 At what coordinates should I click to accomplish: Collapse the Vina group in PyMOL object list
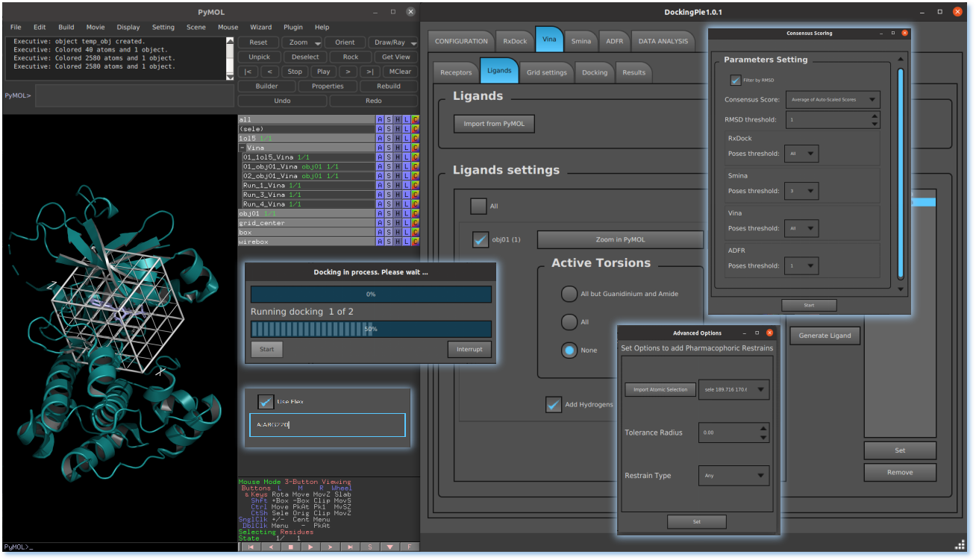[x=243, y=148]
